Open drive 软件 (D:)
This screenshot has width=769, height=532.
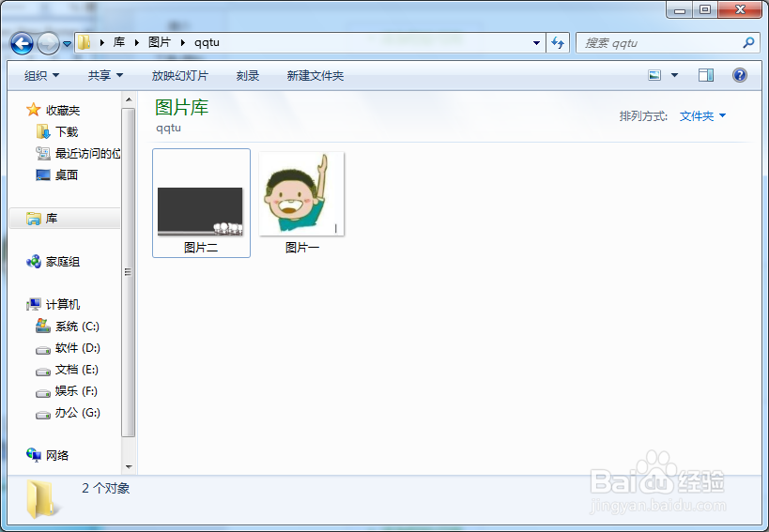[78, 348]
